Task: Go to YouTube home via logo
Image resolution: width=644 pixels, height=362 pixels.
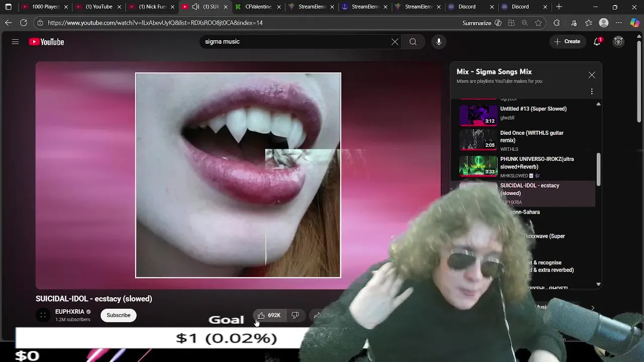Action: click(46, 42)
